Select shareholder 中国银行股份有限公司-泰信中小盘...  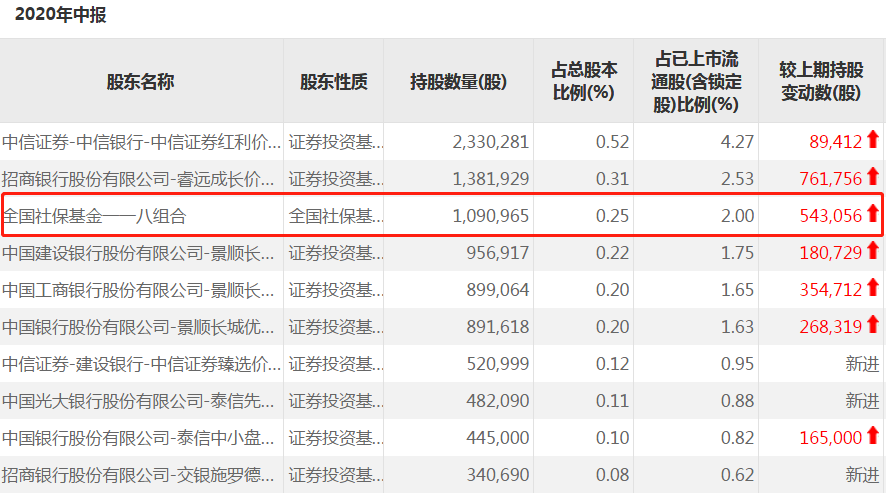138,438
